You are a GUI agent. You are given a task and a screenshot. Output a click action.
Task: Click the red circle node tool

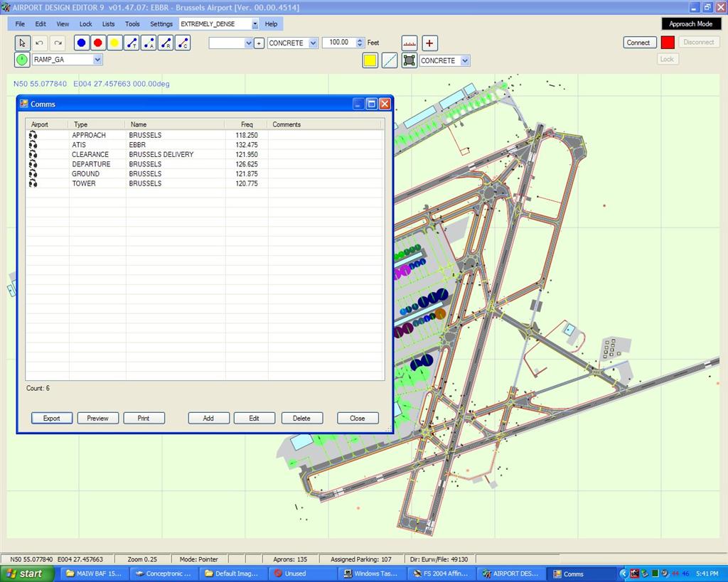point(98,43)
